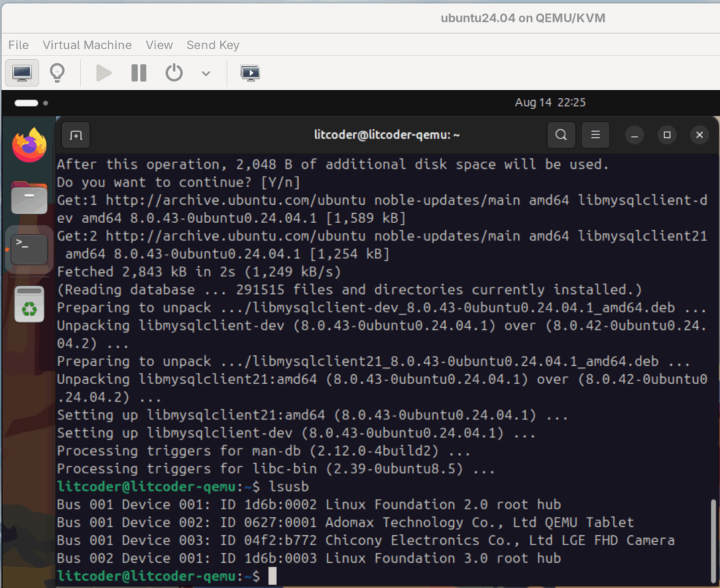This screenshot has width=720, height=588.
Task: Open the View menu
Action: tap(160, 45)
